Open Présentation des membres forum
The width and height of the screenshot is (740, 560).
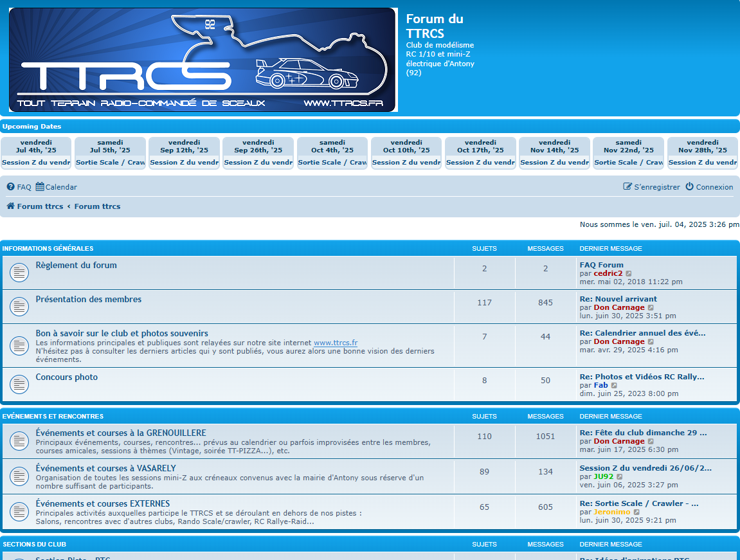pyautogui.click(x=88, y=299)
